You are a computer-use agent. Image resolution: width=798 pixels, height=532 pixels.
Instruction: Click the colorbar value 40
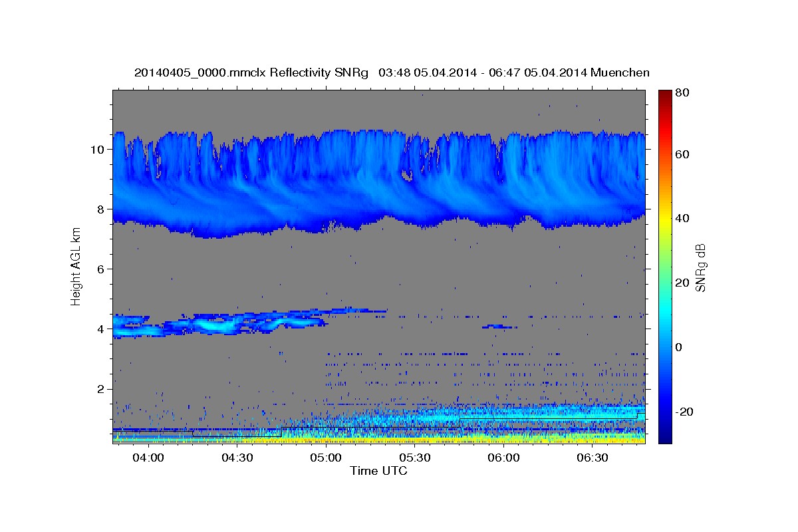coord(682,218)
